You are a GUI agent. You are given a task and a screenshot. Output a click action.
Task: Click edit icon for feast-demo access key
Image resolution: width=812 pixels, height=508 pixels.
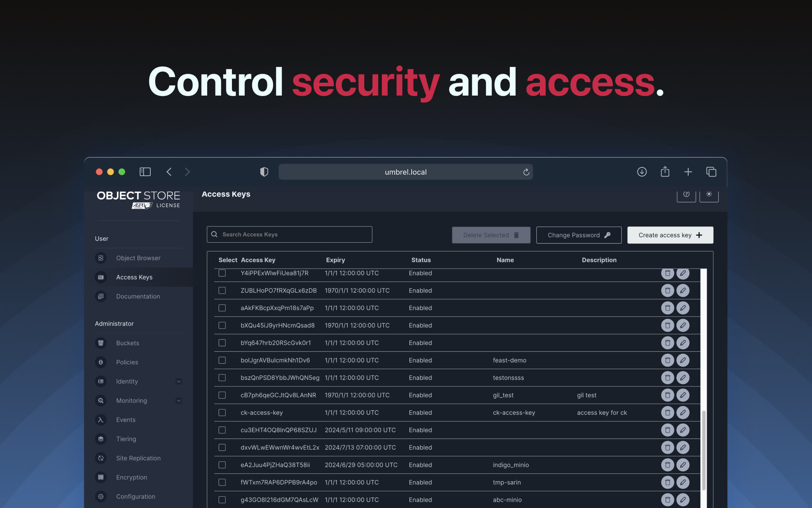(683, 360)
